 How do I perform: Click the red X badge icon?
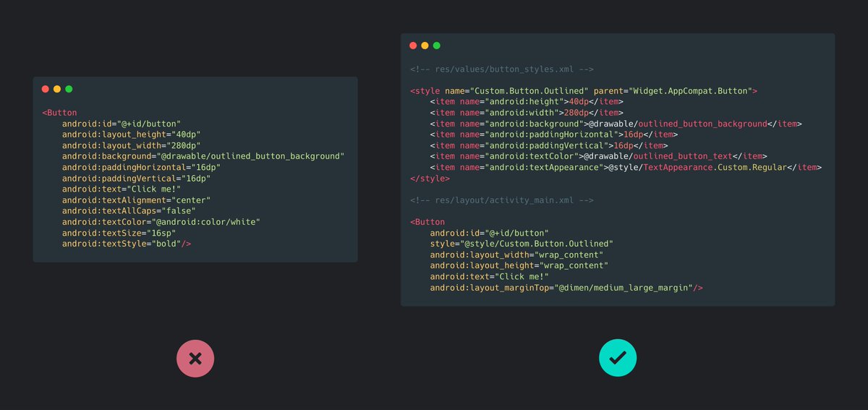pyautogui.click(x=195, y=358)
